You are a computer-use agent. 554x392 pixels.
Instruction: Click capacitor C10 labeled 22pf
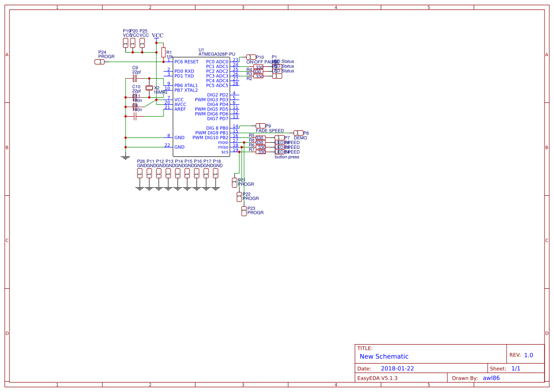pyautogui.click(x=135, y=96)
